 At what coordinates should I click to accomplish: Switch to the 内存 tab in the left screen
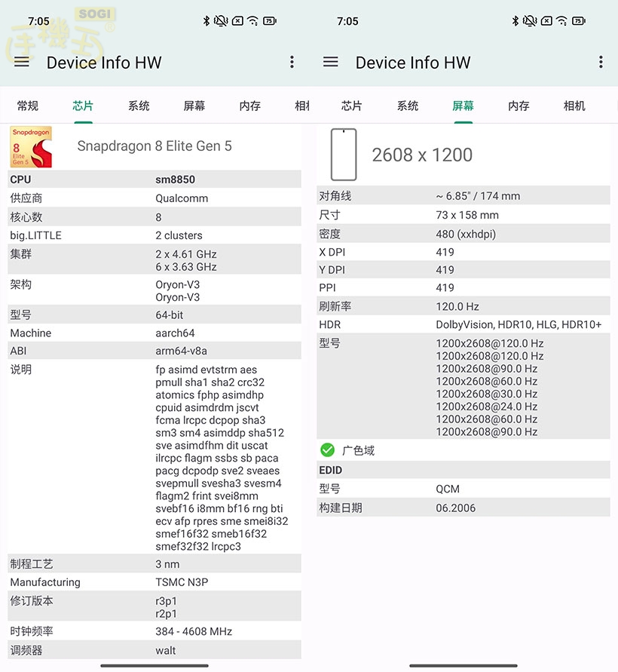[250, 106]
